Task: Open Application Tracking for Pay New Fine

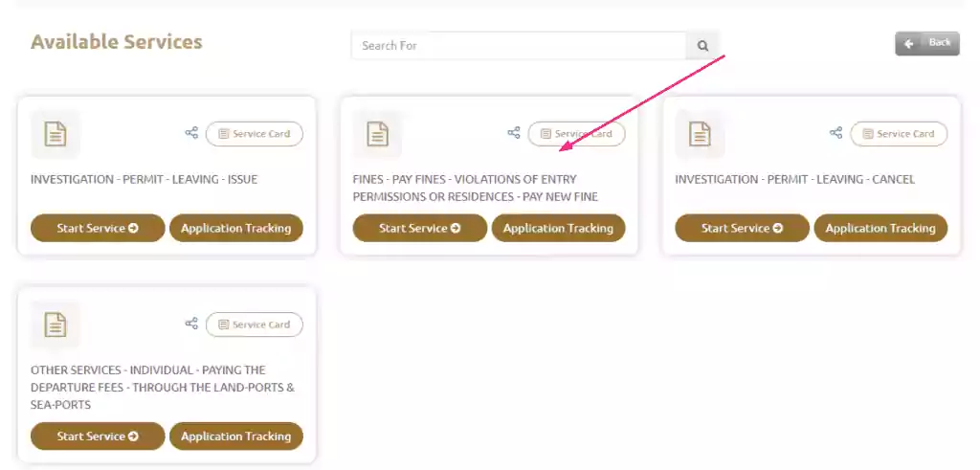Action: (x=558, y=228)
